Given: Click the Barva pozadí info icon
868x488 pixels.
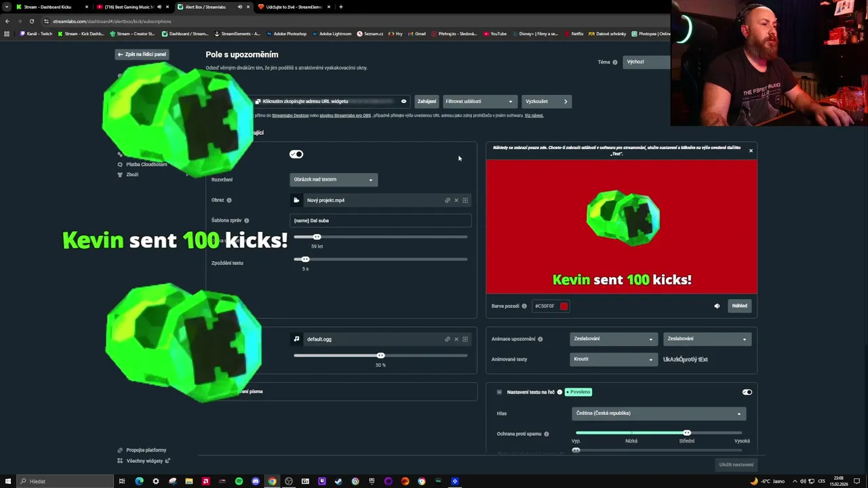Looking at the screenshot, I should [x=524, y=306].
